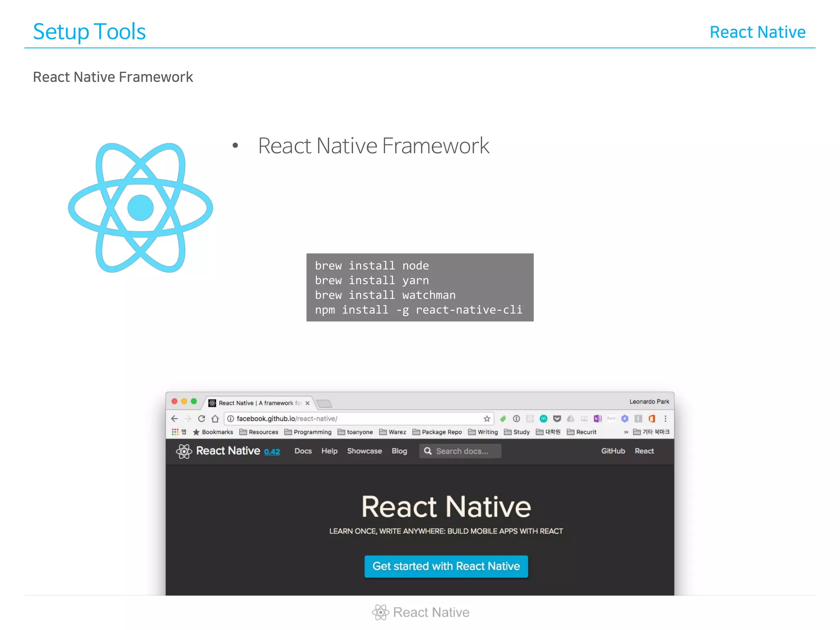Screen dimensions: 840x630
Task: Close the React Native browser tab
Action: pyautogui.click(x=308, y=403)
